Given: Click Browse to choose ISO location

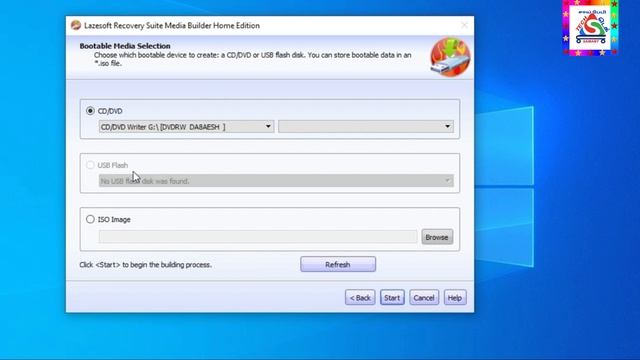Looking at the screenshot, I should coord(437,237).
